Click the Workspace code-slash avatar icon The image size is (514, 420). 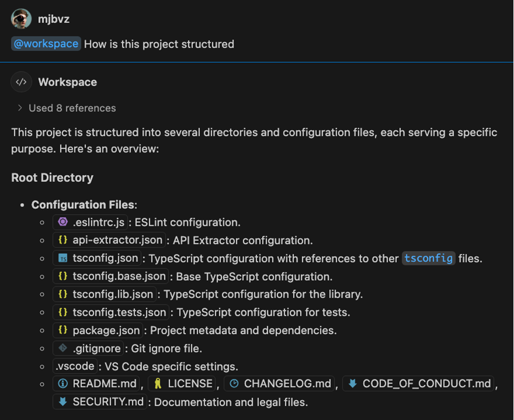(21, 82)
